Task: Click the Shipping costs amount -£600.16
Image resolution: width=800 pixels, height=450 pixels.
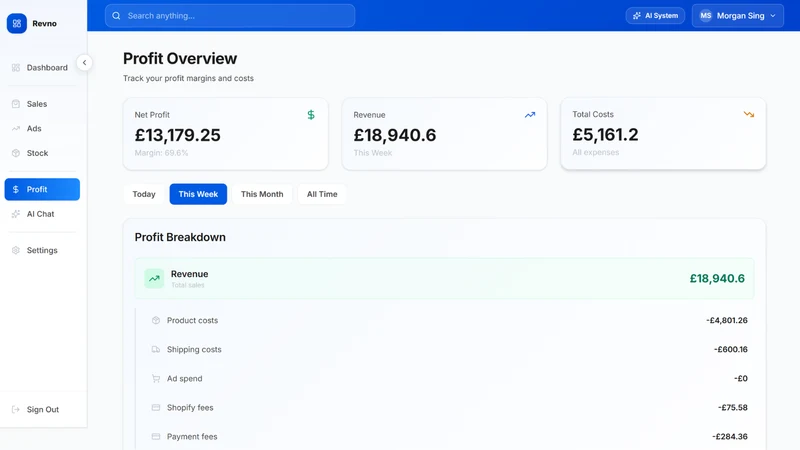Action: click(x=731, y=349)
